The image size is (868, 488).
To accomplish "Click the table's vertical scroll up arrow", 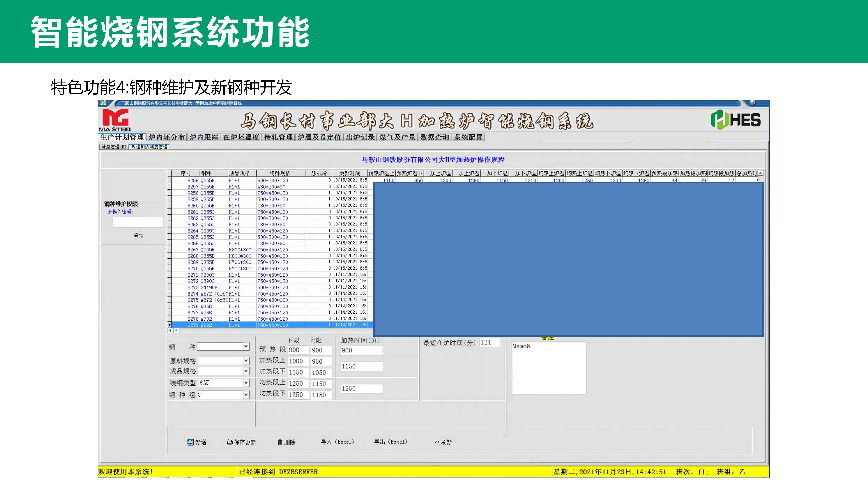I will pyautogui.click(x=760, y=173).
